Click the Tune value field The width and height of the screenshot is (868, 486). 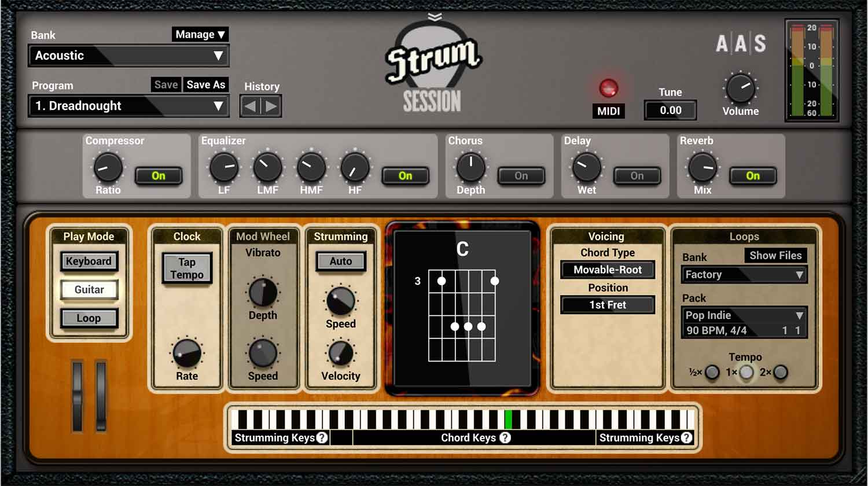point(670,110)
